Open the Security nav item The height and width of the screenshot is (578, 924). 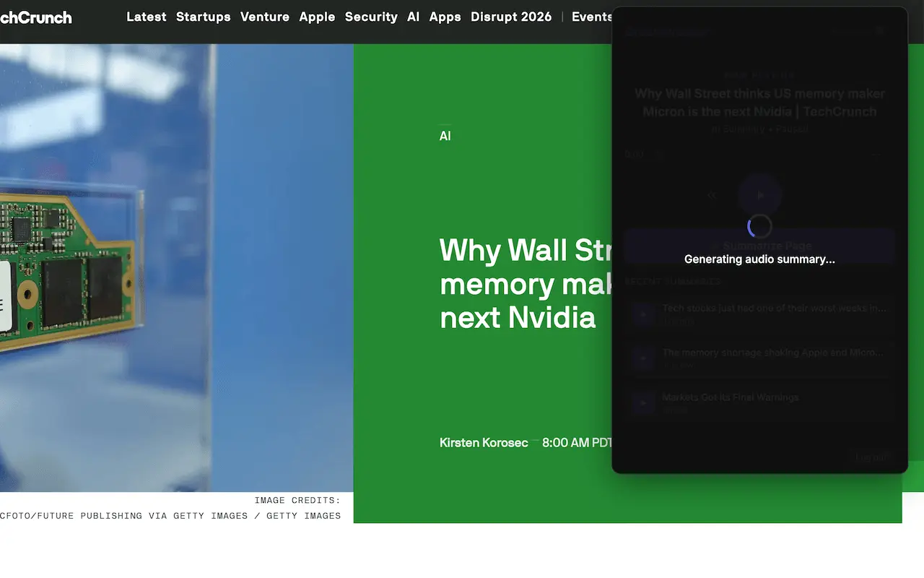coord(371,17)
